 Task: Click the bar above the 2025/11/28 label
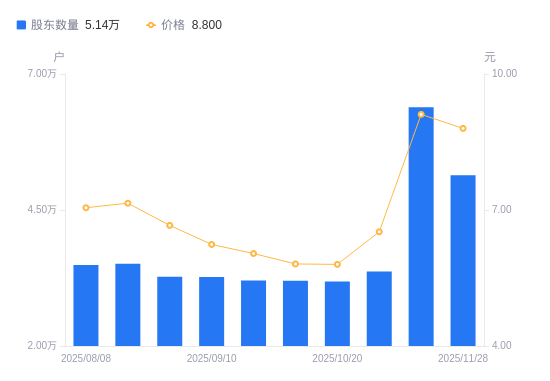(463, 261)
